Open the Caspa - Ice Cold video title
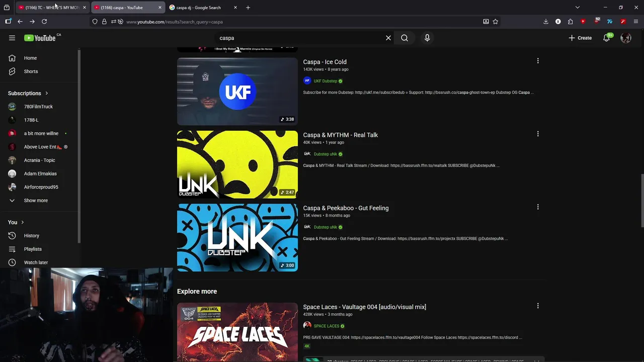 pyautogui.click(x=325, y=62)
